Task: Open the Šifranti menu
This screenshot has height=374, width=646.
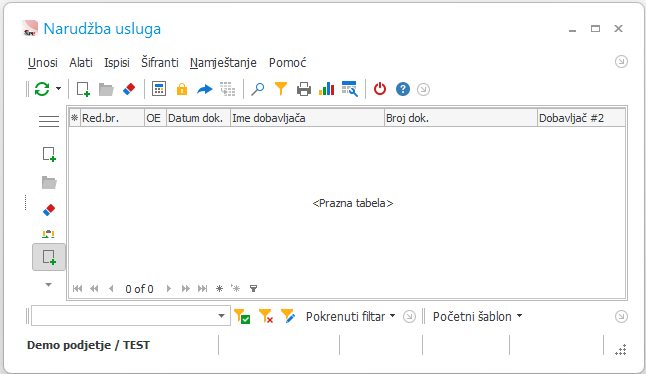Action: pos(160,63)
